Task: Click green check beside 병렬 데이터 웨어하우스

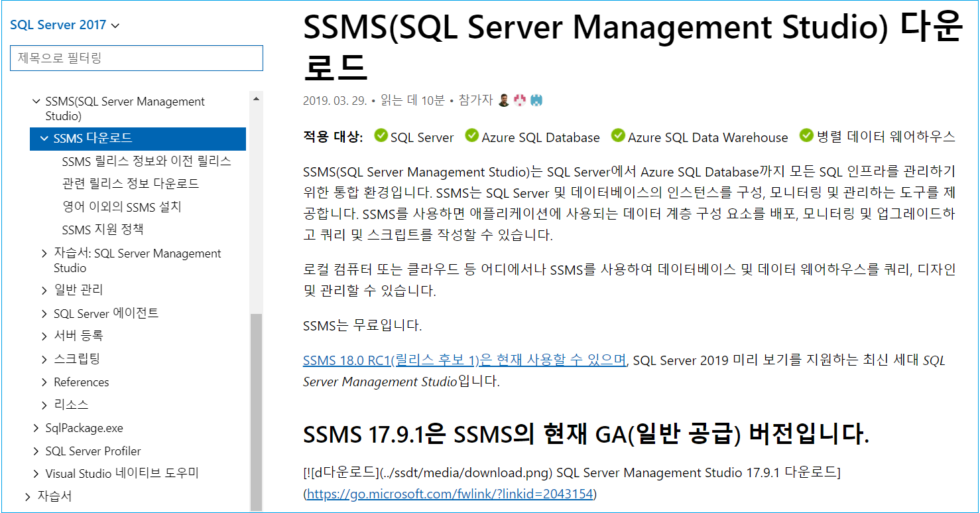Action: 806,135
